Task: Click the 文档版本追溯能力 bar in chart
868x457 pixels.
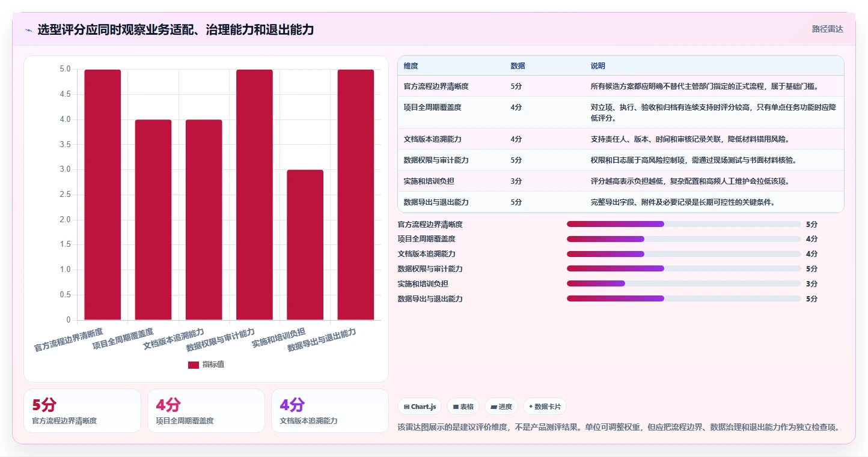Action: tap(204, 220)
